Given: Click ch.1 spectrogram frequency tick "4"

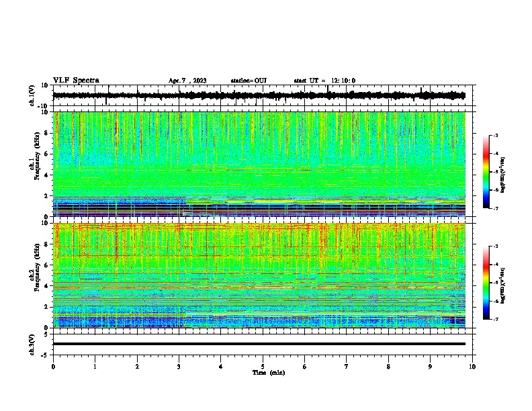Looking at the screenshot, I should pyautogui.click(x=46, y=175).
